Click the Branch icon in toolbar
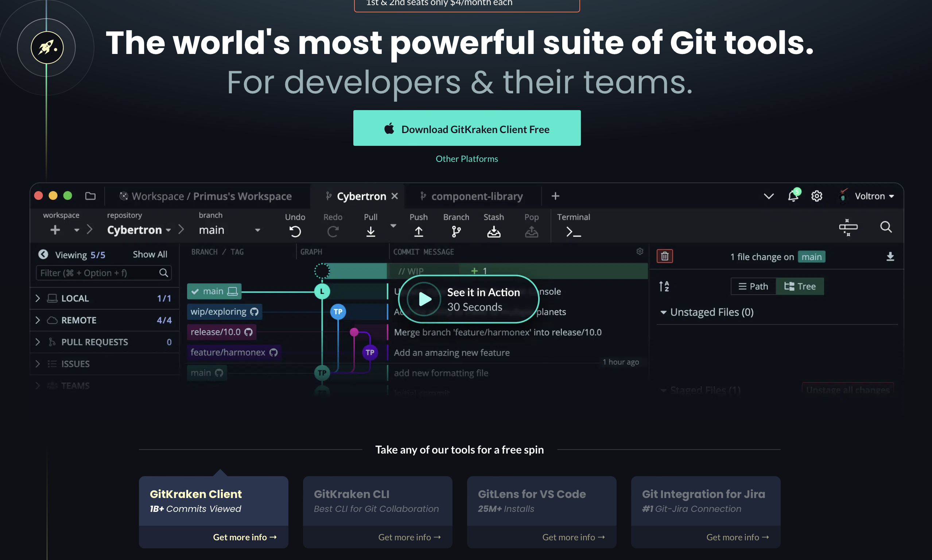 coord(456,231)
